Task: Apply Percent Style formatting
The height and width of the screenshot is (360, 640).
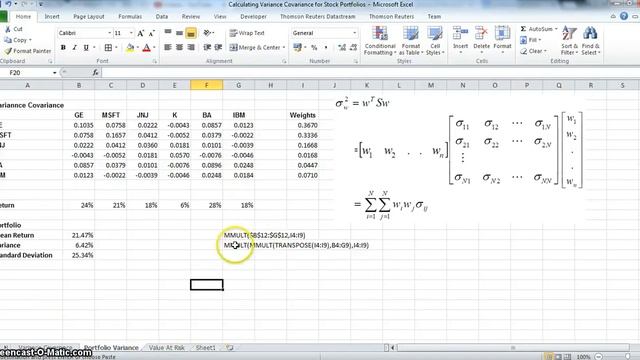Action: tap(314, 48)
